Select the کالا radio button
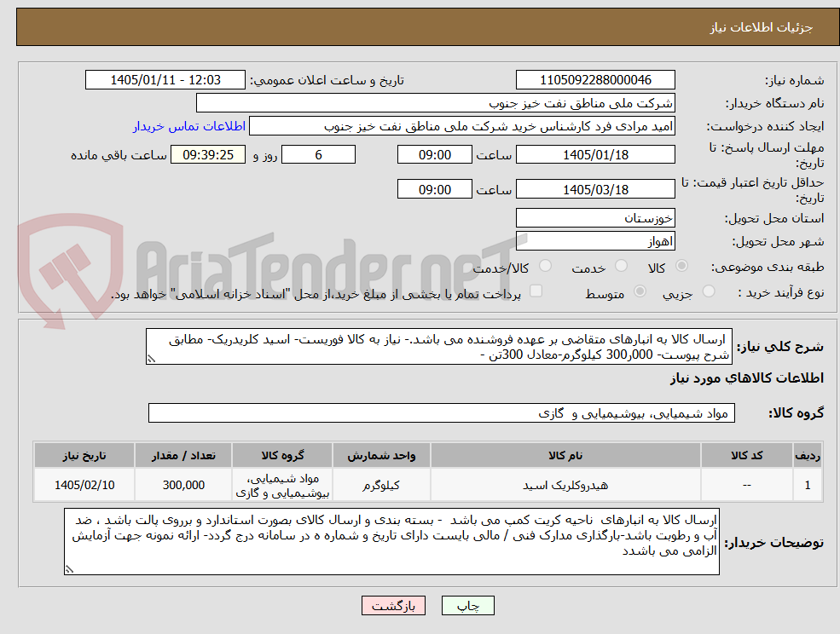 [682, 266]
